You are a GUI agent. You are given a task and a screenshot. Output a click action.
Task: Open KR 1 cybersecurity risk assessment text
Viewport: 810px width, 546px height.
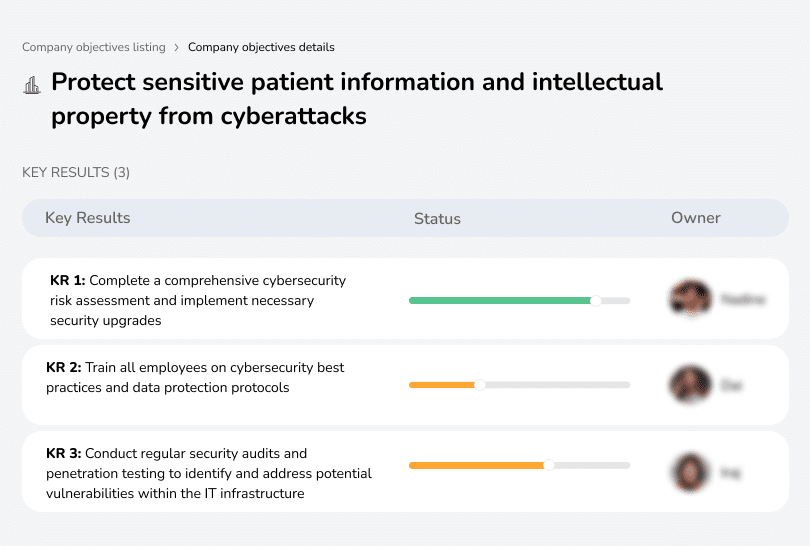tap(198, 300)
